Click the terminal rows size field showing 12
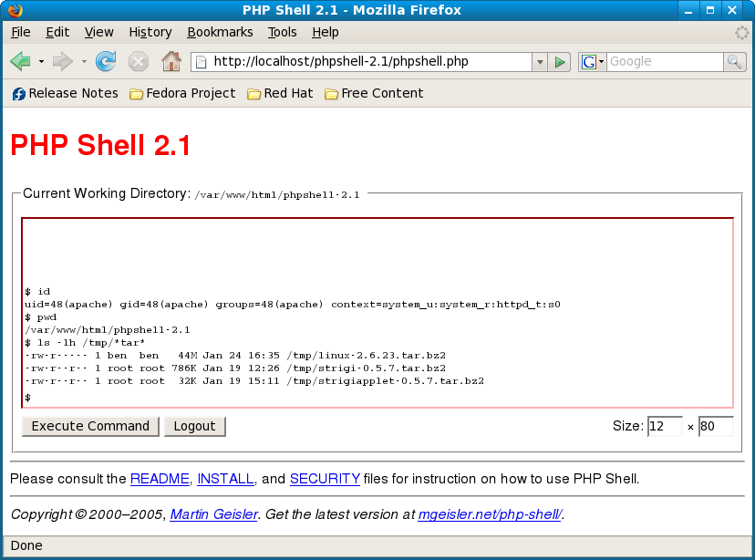This screenshot has height=560, width=755. (x=665, y=427)
